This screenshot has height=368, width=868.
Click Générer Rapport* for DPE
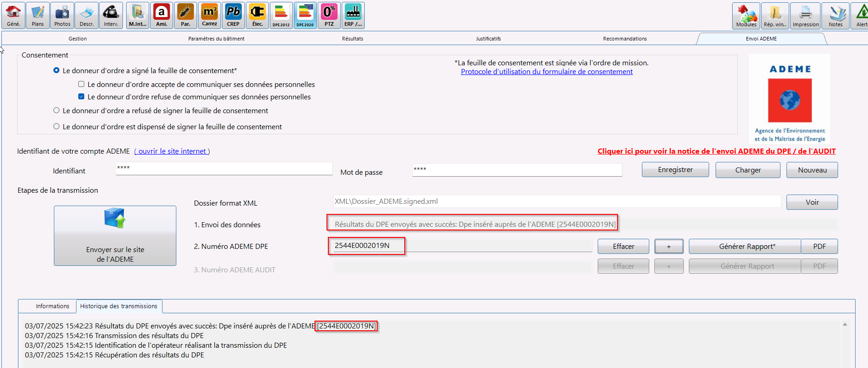coord(745,246)
